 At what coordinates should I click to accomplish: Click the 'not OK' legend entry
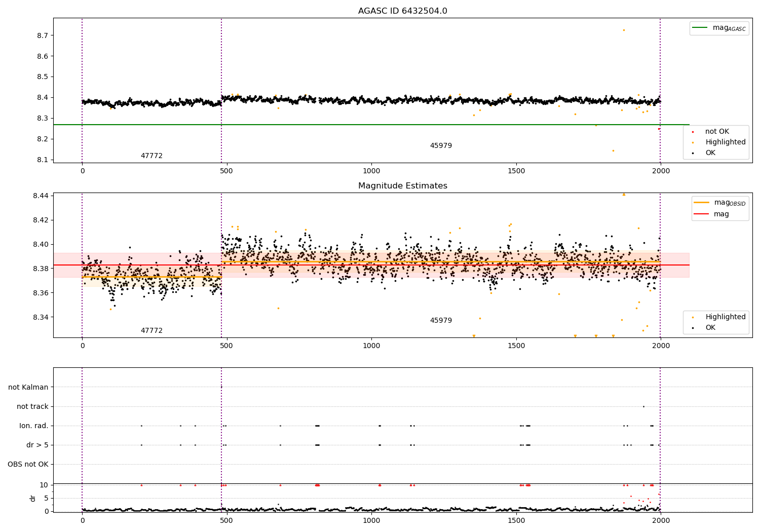click(x=717, y=132)
